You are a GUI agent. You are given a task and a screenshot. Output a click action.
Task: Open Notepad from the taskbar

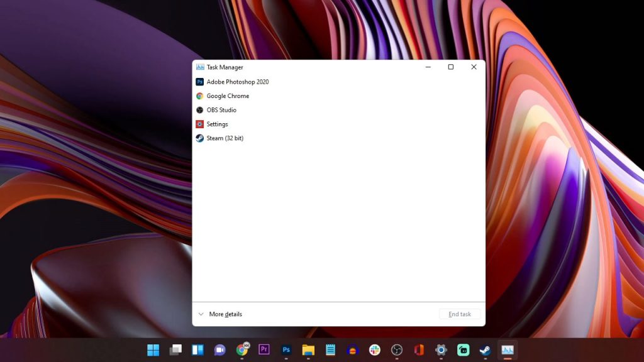coord(331,349)
